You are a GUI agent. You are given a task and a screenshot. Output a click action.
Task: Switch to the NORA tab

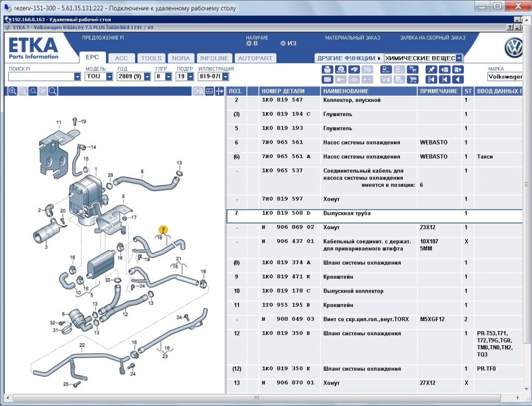click(x=181, y=58)
